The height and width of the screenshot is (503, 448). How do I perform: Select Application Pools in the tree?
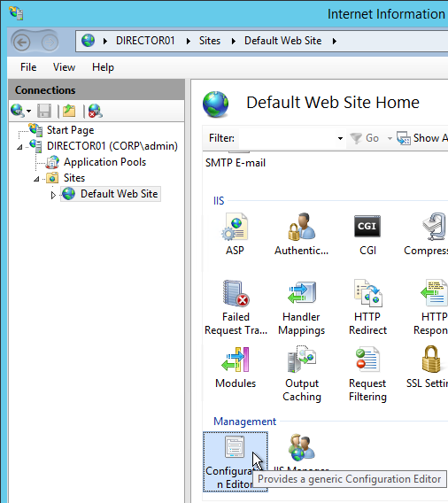[104, 162]
